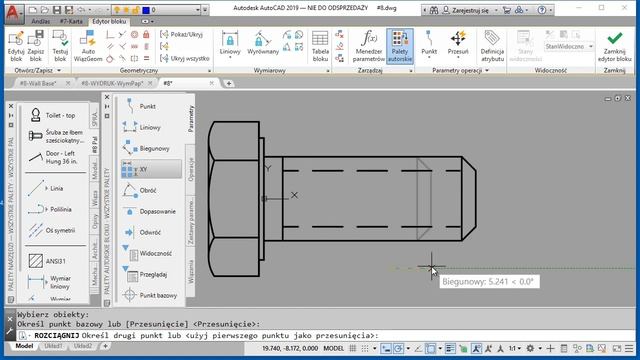Select the XY parameter in the palette
Screen dimensions: 640x360
[151, 169]
